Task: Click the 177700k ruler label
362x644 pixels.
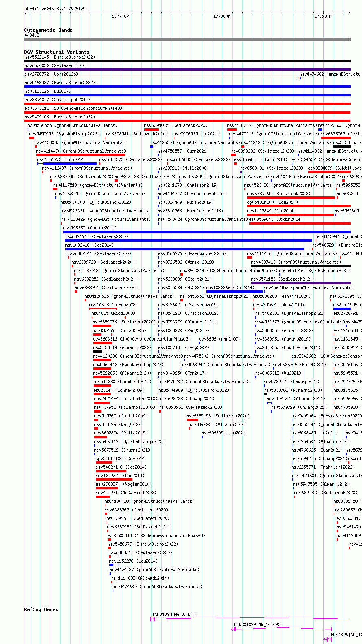Action: (120, 16)
